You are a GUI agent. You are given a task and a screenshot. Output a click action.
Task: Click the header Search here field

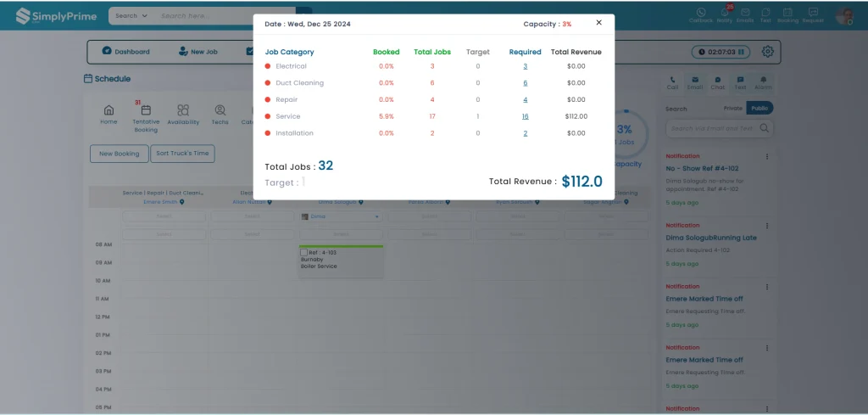(227, 15)
